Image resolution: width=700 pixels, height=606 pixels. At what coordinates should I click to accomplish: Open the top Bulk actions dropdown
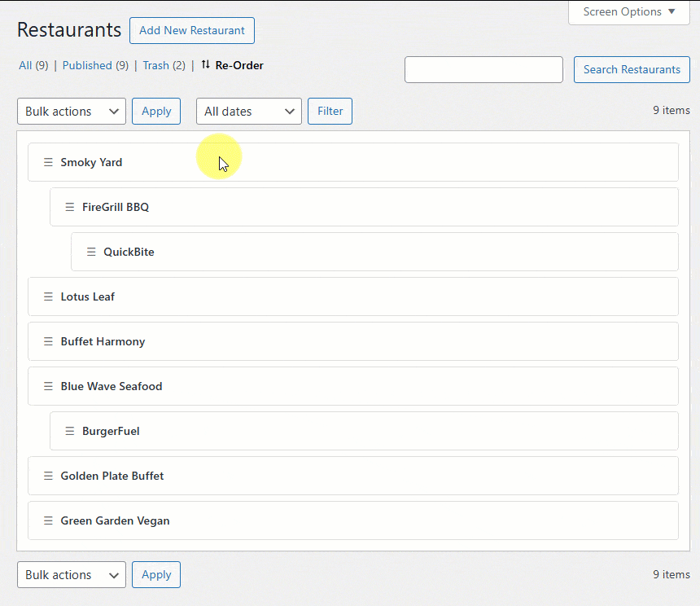point(72,112)
